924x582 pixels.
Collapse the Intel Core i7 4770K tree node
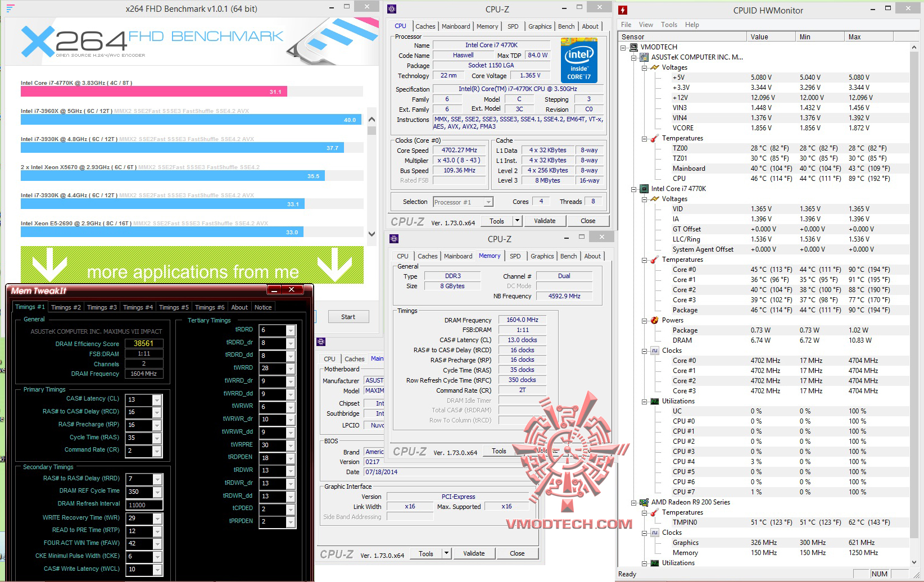point(634,189)
